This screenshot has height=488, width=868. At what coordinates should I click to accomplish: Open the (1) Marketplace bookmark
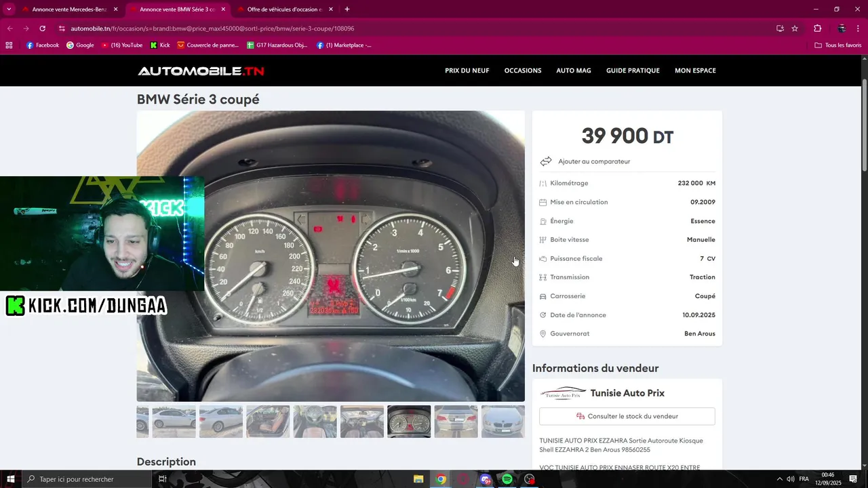344,45
